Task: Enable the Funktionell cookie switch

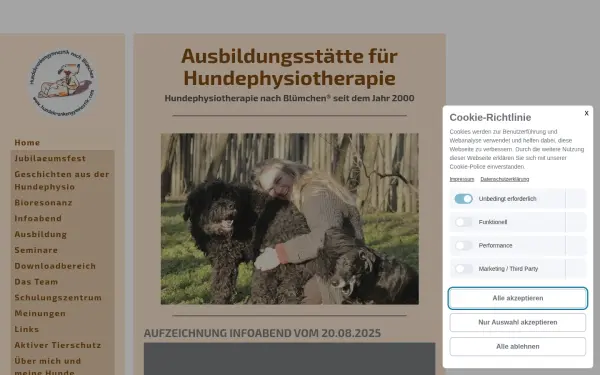Action: [463, 222]
